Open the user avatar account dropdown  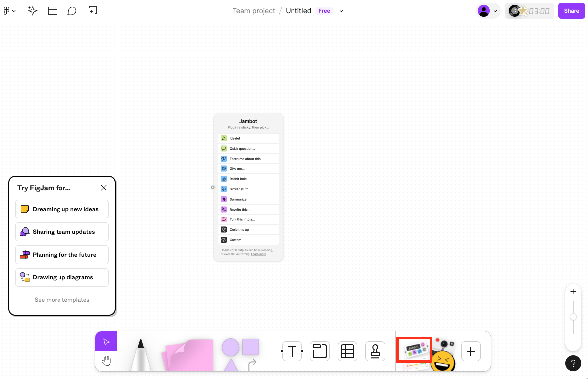click(488, 11)
